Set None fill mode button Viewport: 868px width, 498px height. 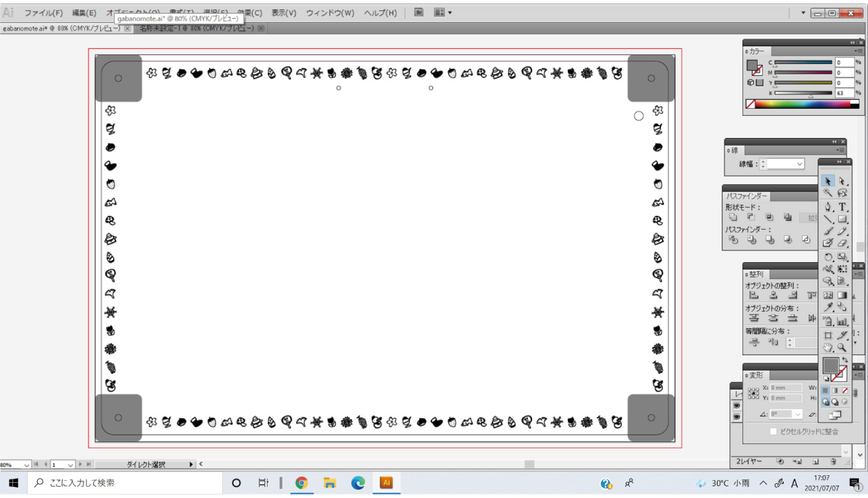click(845, 390)
